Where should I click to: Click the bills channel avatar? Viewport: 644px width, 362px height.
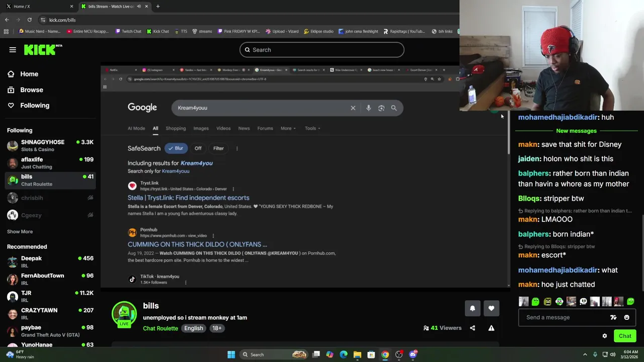[124, 313]
